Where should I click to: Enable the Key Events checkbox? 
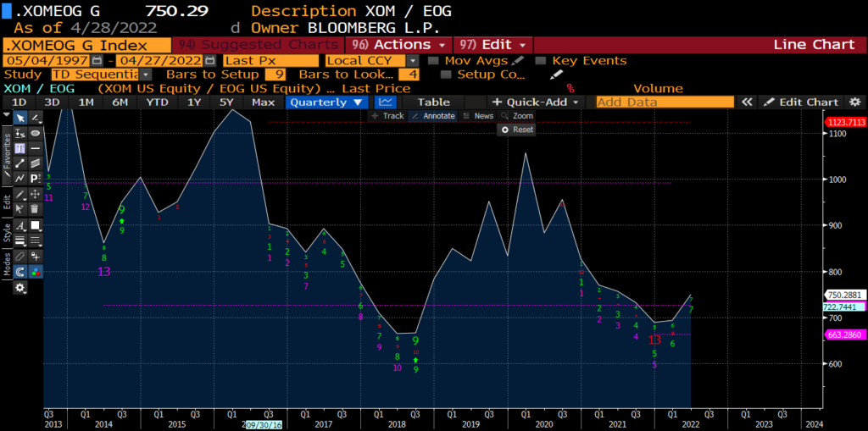541,61
